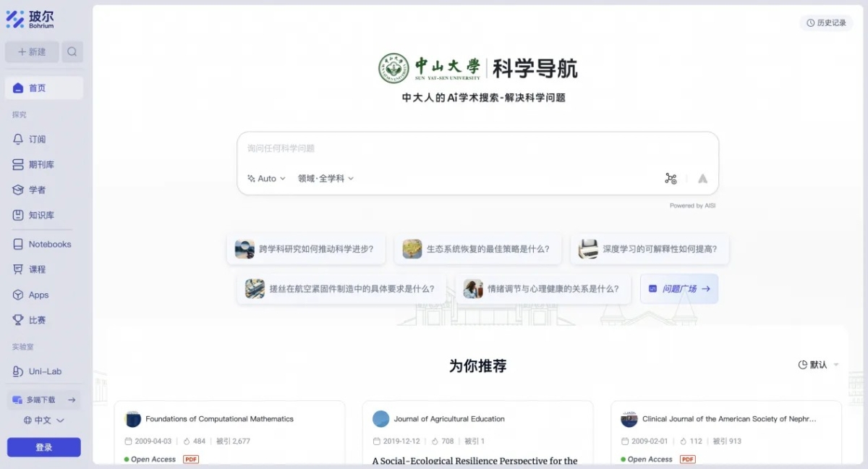Click the 知识库 knowledge base icon
Image resolution: width=868 pixels, height=469 pixels.
18,215
